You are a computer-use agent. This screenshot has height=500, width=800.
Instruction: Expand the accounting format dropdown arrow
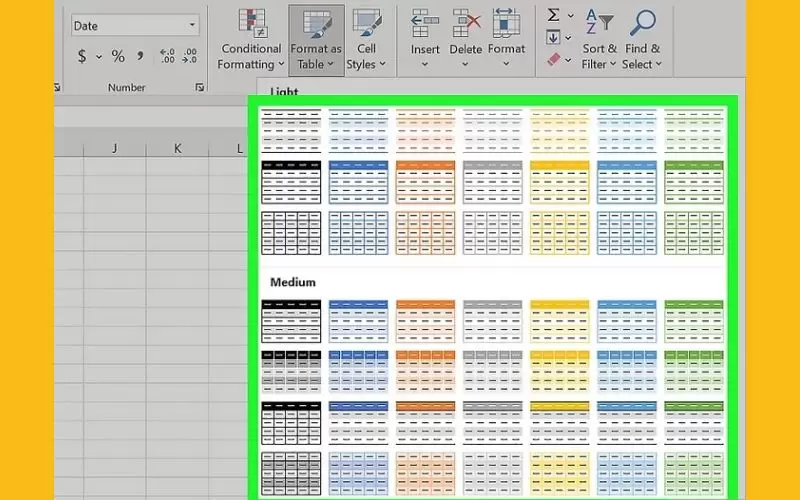[99, 57]
